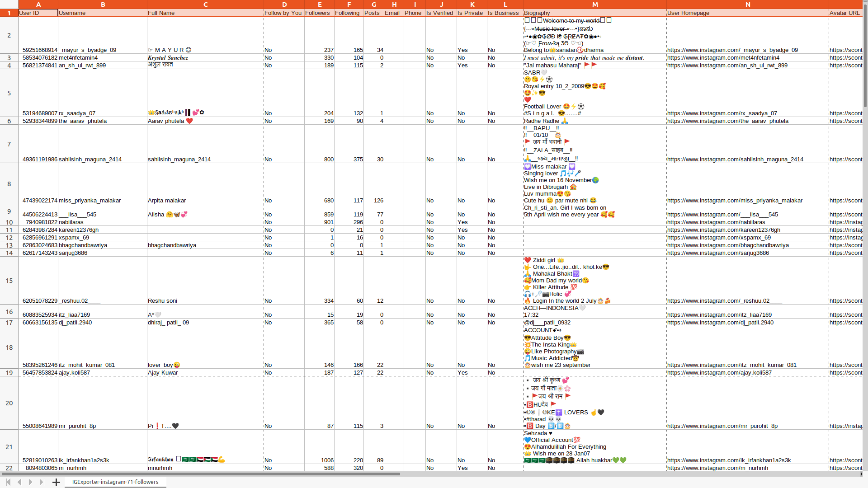Image resolution: width=868 pixels, height=488 pixels.
Task: Open homepage link for met4nfetamin4
Action: pos(723,58)
